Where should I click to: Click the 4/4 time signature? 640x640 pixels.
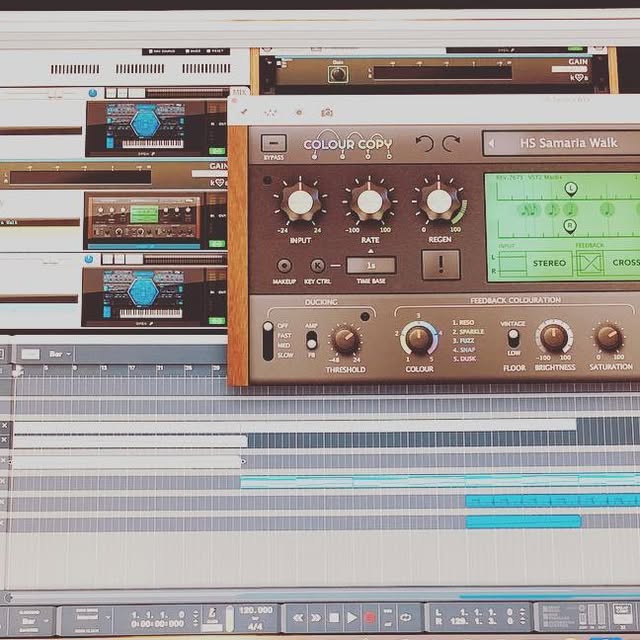[255, 627]
